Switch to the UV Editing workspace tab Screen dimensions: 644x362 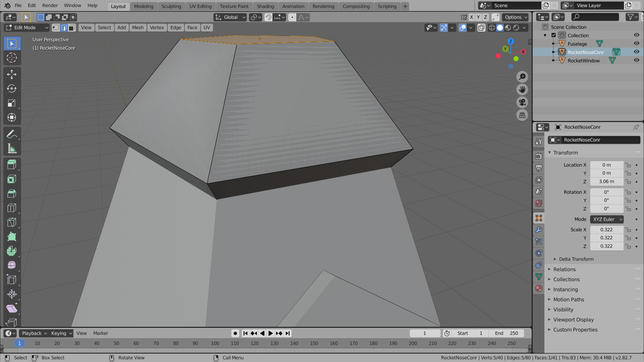coord(200,6)
